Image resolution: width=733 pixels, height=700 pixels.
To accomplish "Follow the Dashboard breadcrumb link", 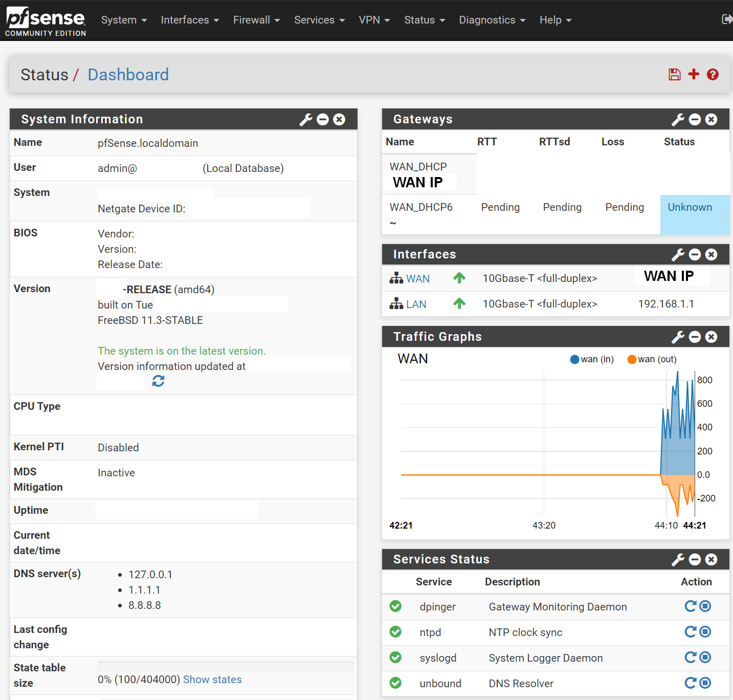I will 128,75.
